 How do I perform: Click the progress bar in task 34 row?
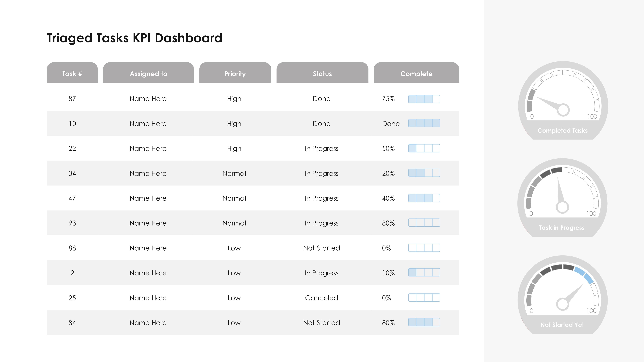point(424,173)
